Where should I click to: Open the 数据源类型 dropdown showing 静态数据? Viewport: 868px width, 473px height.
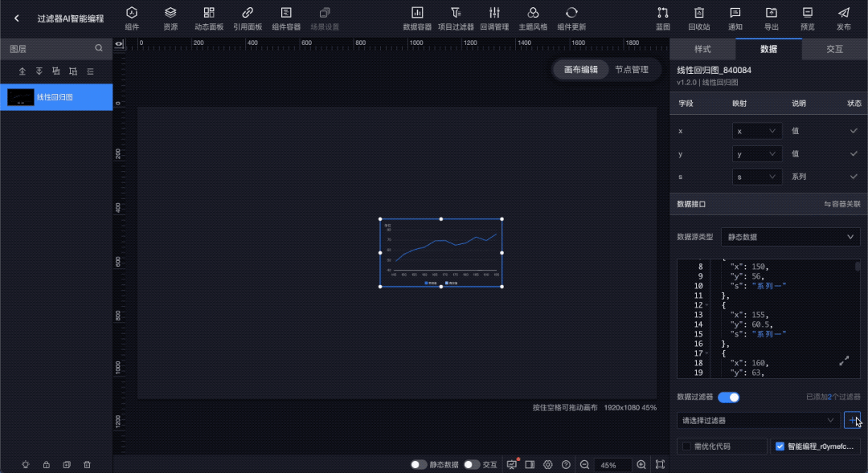pyautogui.click(x=790, y=237)
